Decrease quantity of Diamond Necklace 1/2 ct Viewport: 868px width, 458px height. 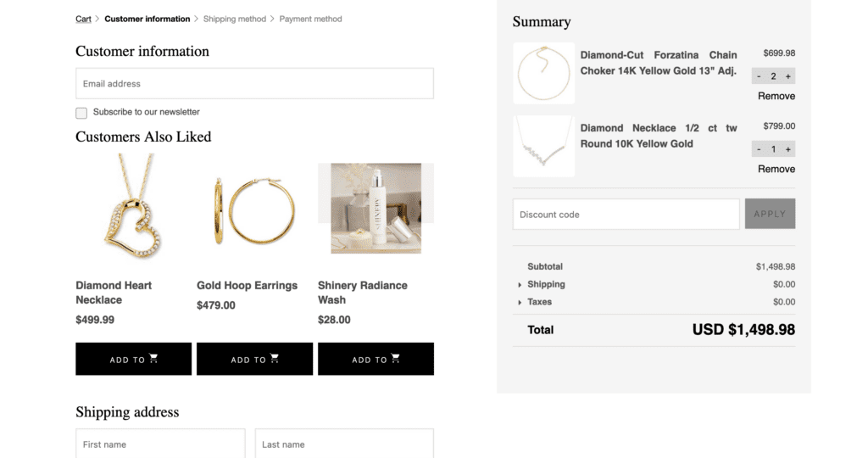point(759,149)
